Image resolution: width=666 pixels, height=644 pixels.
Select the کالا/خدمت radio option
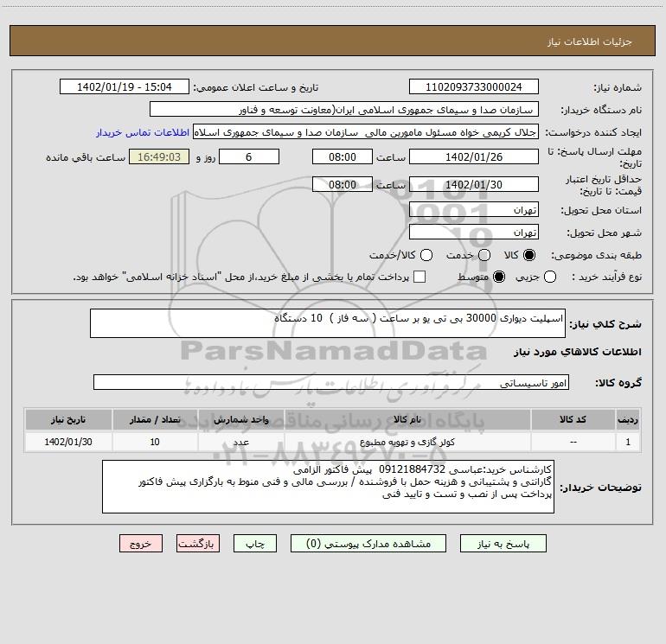pos(426,255)
